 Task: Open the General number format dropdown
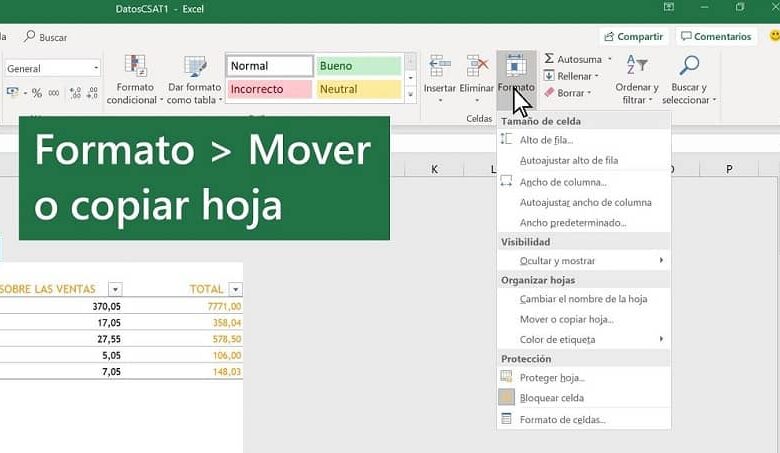point(96,68)
